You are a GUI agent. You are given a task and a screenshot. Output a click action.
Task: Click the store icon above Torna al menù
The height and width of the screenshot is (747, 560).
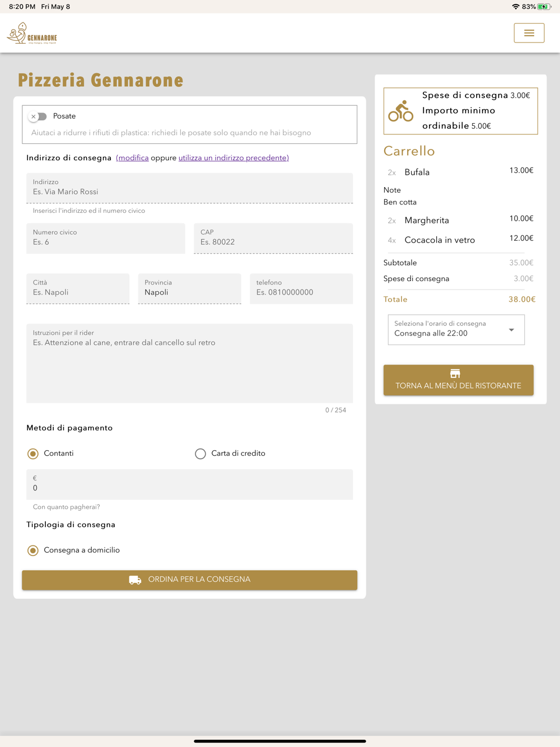click(455, 373)
